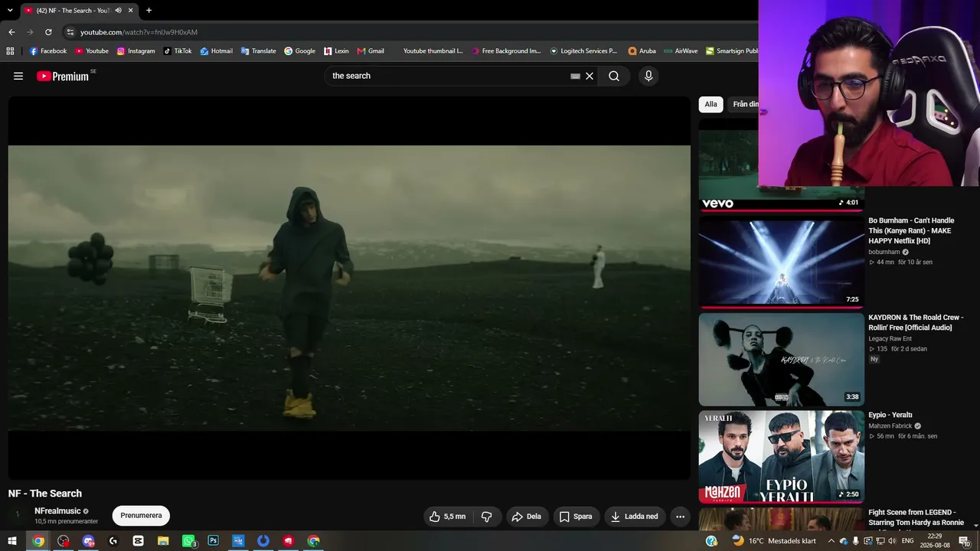The width and height of the screenshot is (980, 551).
Task: Click the video player to pause
Action: coord(349,288)
